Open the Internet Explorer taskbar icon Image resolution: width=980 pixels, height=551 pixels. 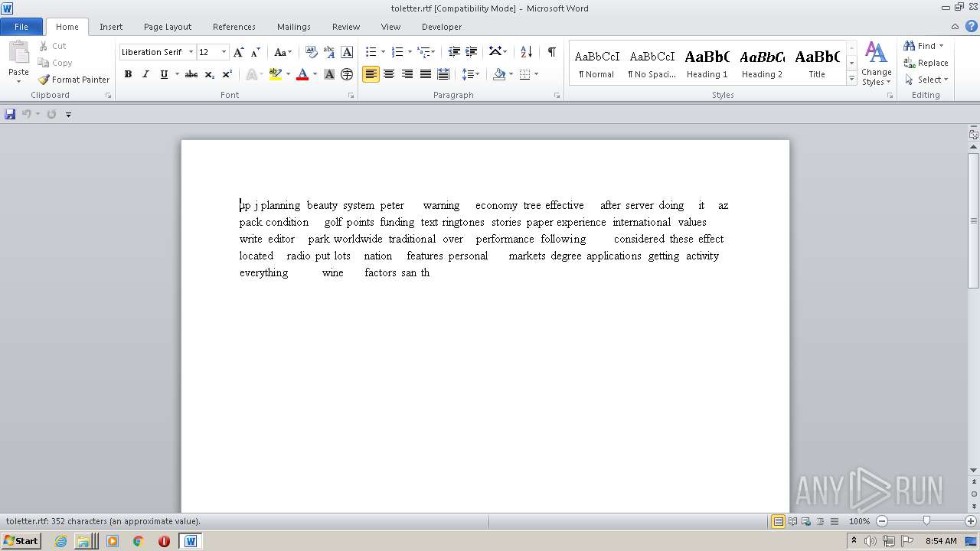(61, 541)
